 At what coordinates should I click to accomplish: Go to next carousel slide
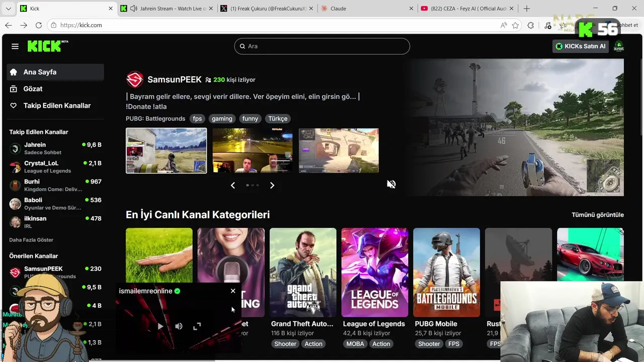point(272,186)
